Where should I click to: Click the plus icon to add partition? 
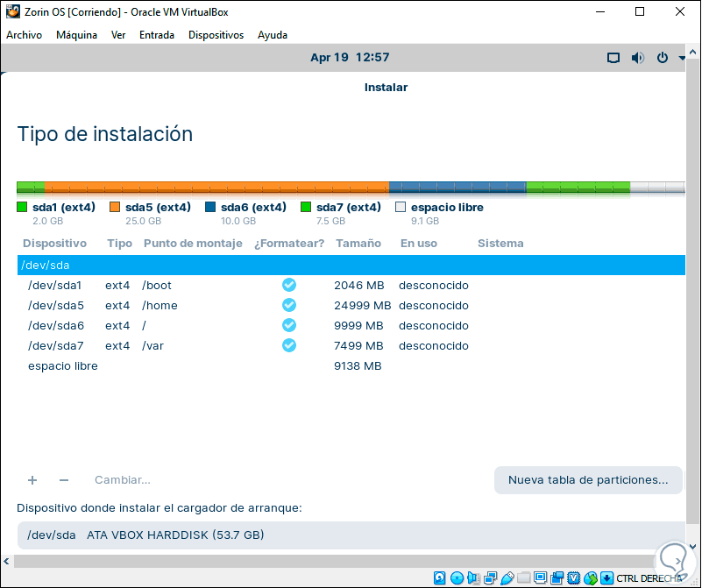coord(32,480)
